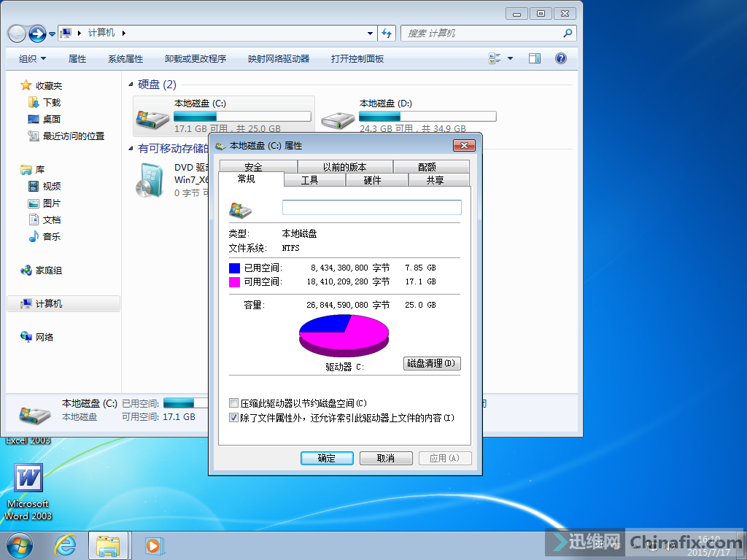Image resolution: width=747 pixels, height=560 pixels.
Task: Open Microsoft Word 2003 desktop shortcut
Action: [28, 492]
